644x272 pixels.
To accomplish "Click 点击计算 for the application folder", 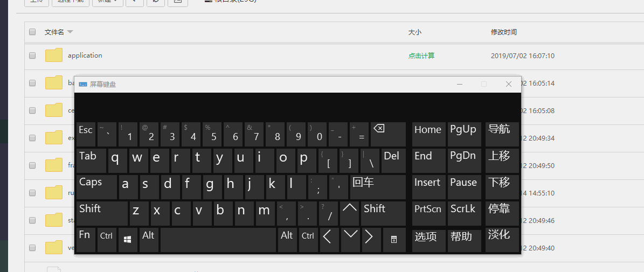I will 421,55.
